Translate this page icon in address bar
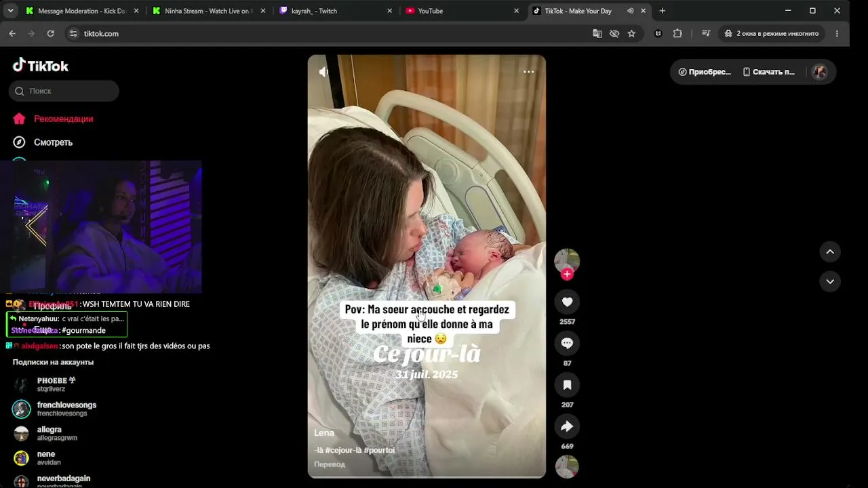Image resolution: width=868 pixels, height=488 pixels. tap(597, 33)
